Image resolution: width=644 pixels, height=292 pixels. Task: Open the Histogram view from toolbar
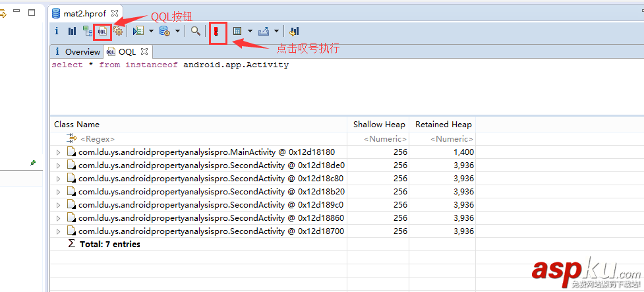coord(73,31)
